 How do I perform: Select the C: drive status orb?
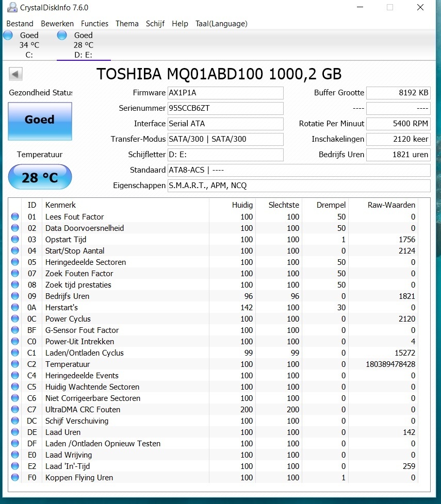(8, 35)
